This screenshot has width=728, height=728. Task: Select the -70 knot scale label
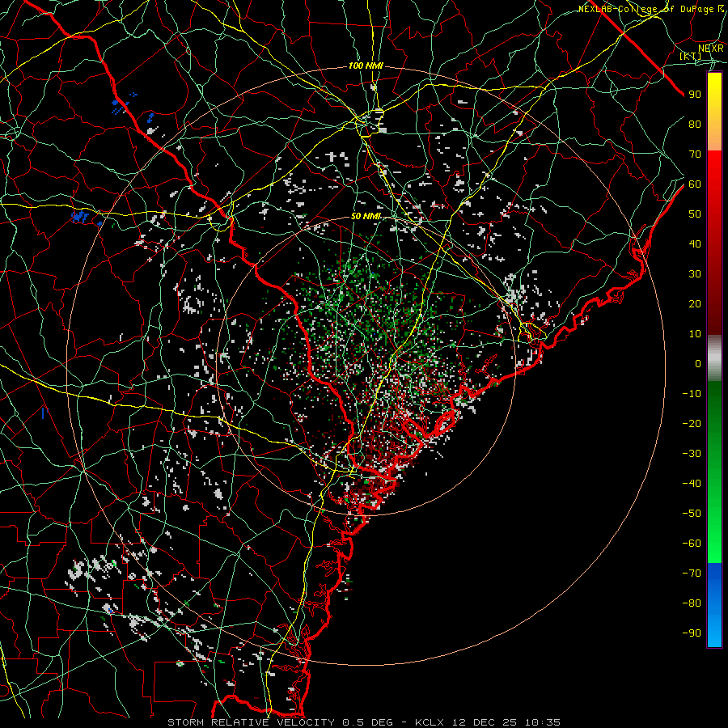692,574
